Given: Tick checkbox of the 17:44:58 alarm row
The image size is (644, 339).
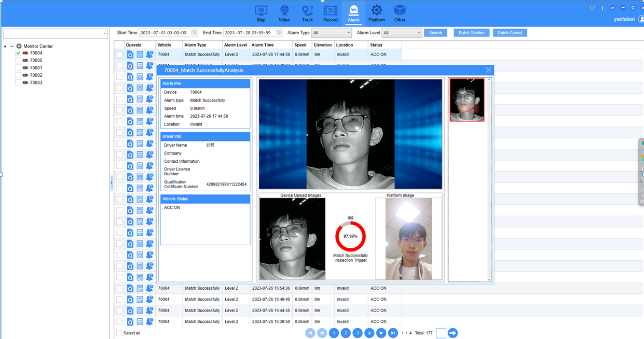Looking at the screenshot, I should tap(119, 54).
